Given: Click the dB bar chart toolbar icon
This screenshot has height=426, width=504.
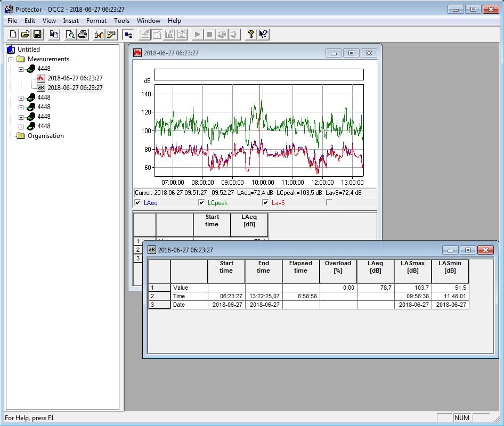Looking at the screenshot, I should (169, 34).
